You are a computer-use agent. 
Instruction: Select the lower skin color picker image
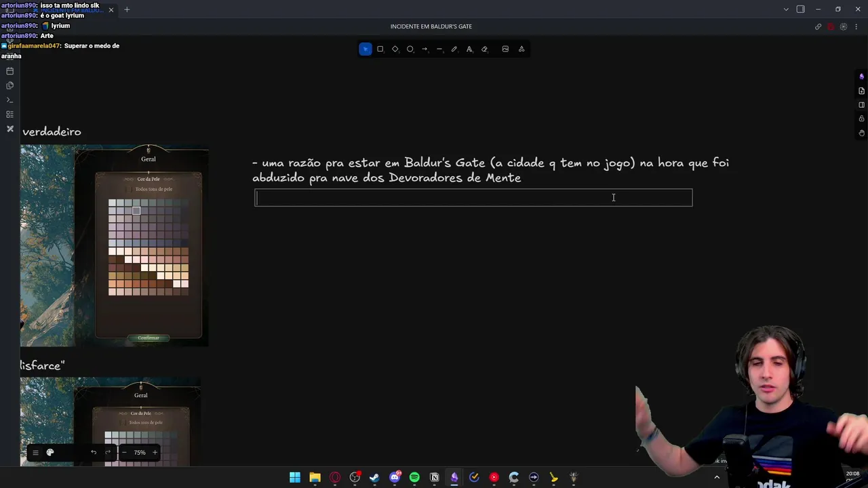(x=111, y=422)
